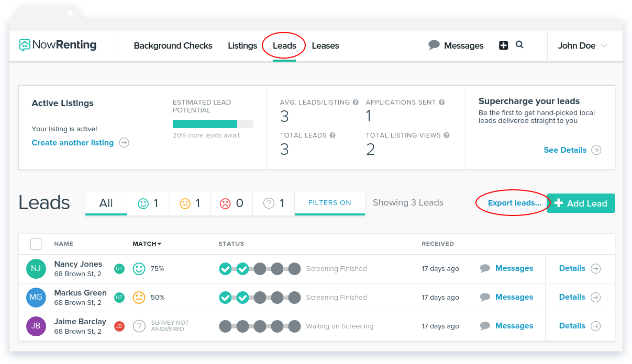Click Markus Green screening status progress tracker
Screen dimensions: 632x364
(260, 298)
